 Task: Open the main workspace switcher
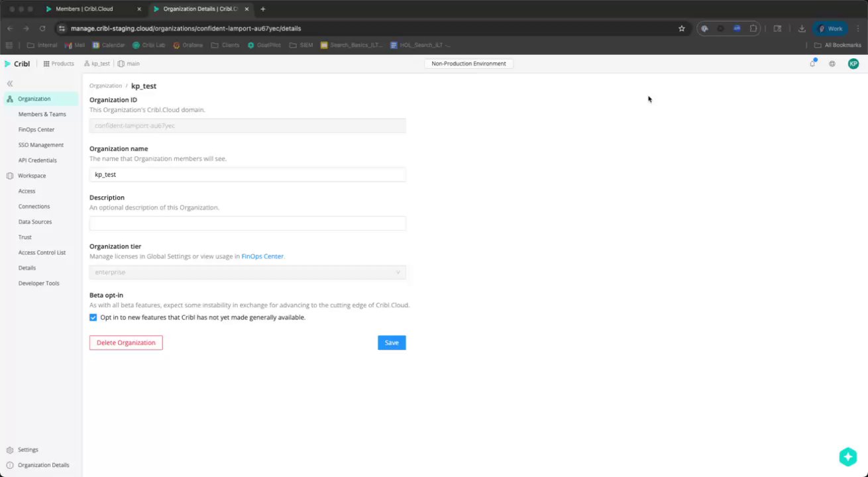129,64
